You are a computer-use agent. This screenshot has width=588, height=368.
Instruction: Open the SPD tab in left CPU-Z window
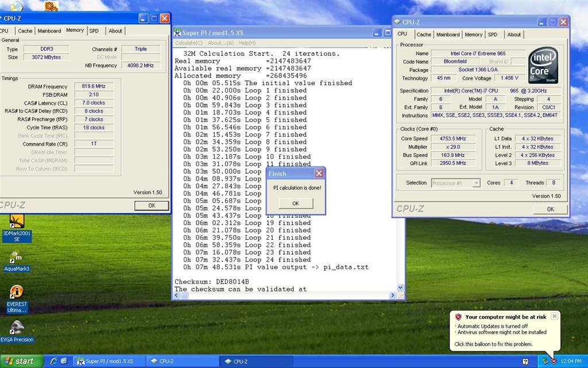click(x=94, y=31)
